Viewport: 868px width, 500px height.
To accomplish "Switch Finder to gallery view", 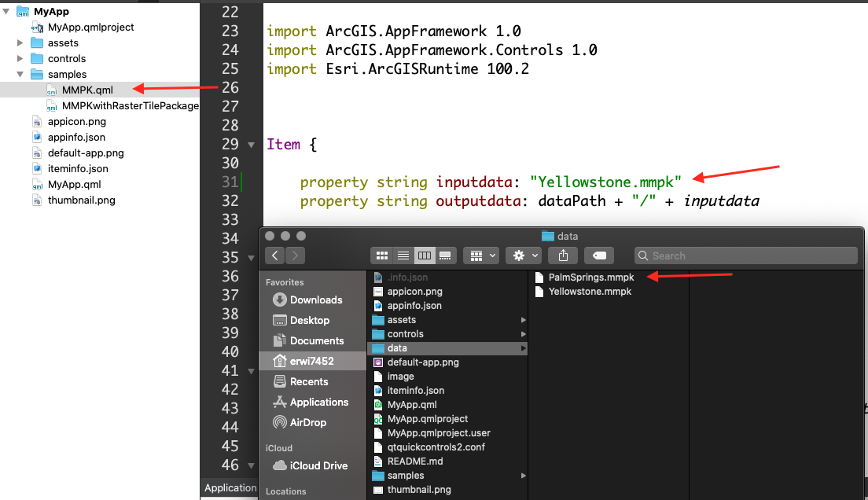I will coord(445,256).
